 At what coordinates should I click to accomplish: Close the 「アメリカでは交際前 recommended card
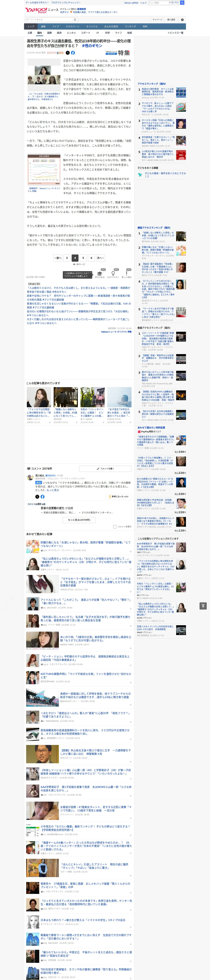(x=50, y=422)
